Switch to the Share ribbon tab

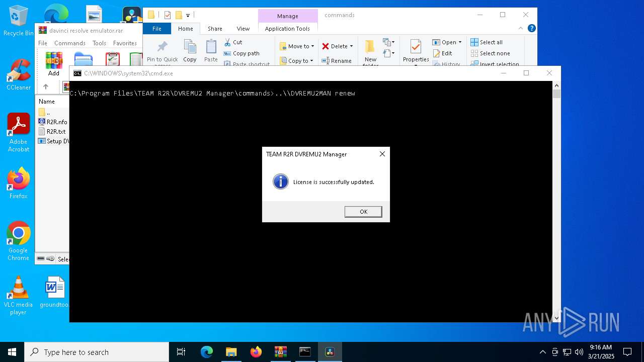(x=215, y=29)
